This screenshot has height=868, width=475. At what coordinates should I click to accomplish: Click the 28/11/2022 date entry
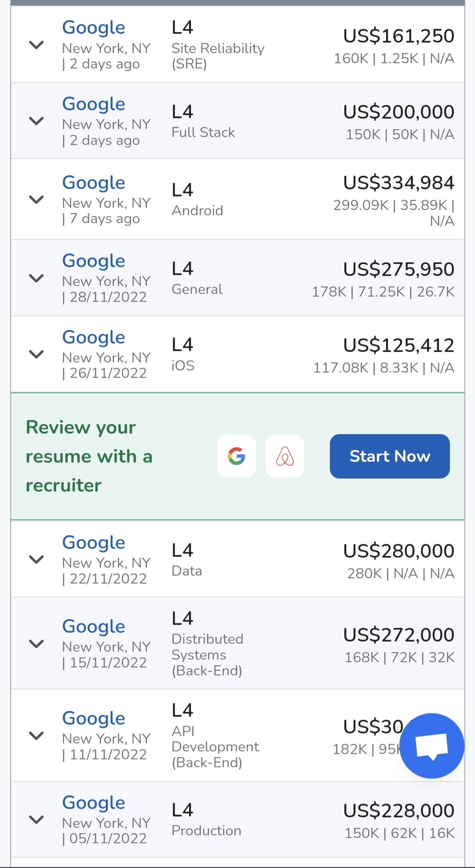(x=108, y=297)
